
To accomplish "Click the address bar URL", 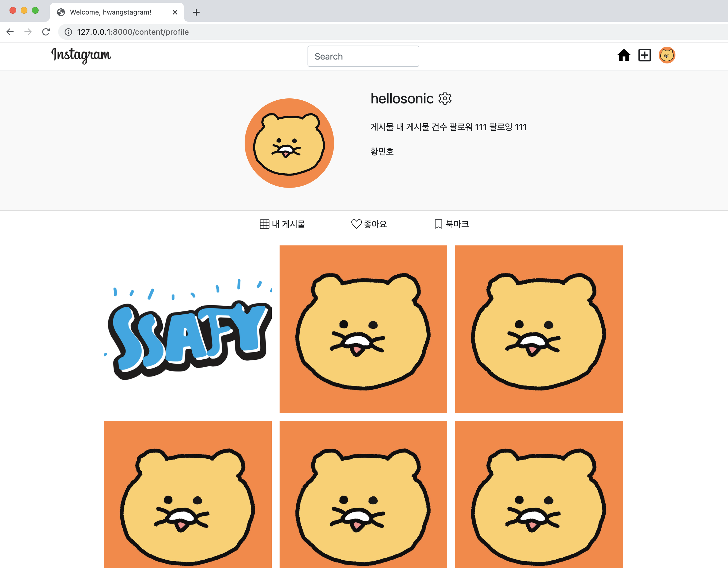I will pos(133,32).
